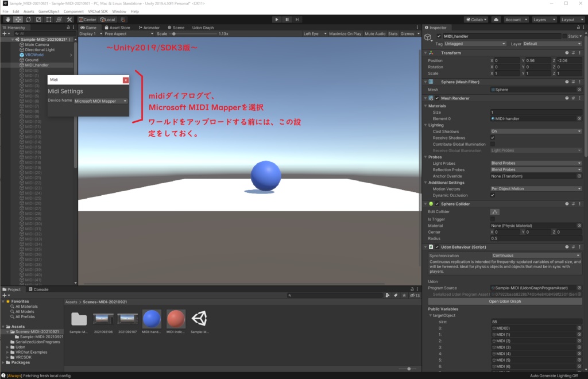Open Transform component help icon
The image size is (588, 379).
[x=567, y=53]
